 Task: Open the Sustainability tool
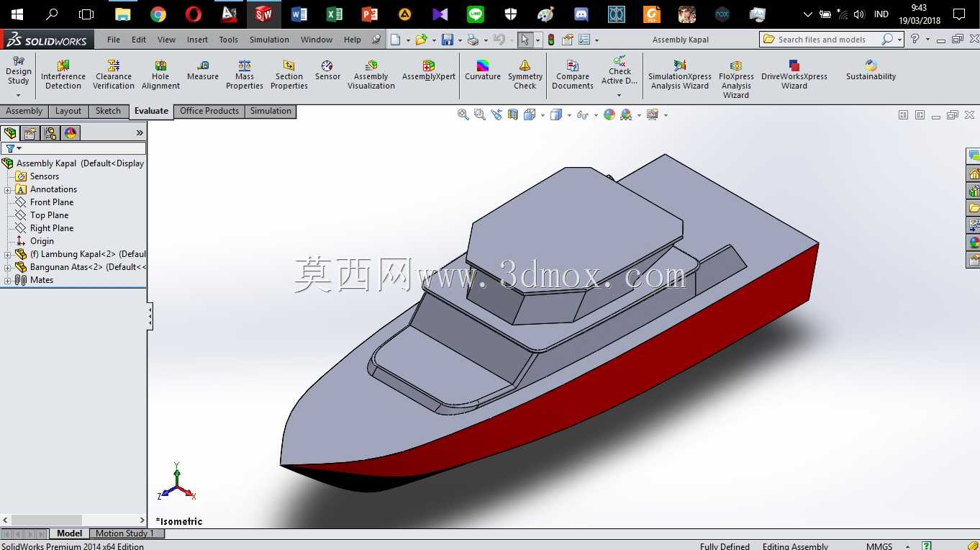(x=871, y=71)
